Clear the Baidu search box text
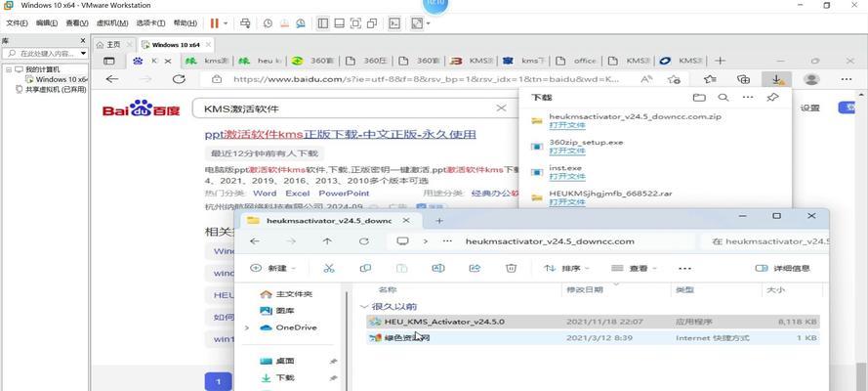 click(501, 109)
